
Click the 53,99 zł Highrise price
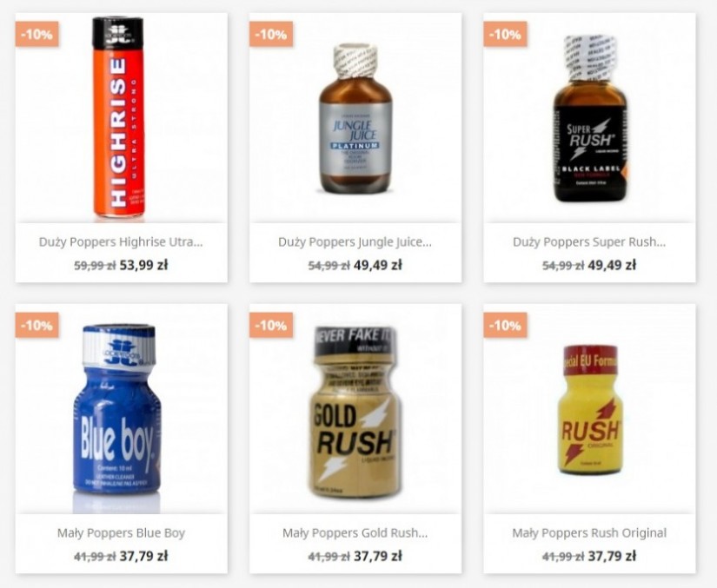tap(143, 265)
